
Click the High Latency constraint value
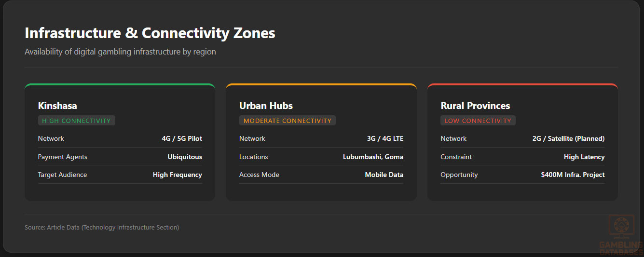pyautogui.click(x=584, y=157)
